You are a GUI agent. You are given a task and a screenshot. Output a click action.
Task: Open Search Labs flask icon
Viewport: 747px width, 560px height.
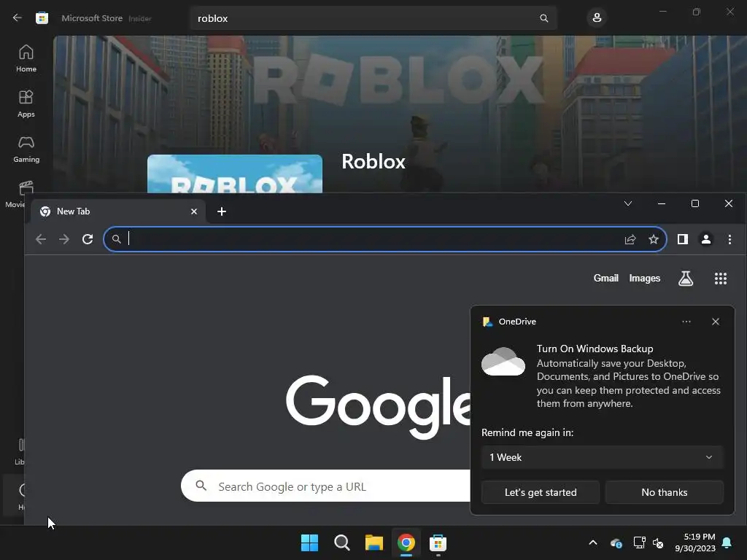[x=686, y=278]
